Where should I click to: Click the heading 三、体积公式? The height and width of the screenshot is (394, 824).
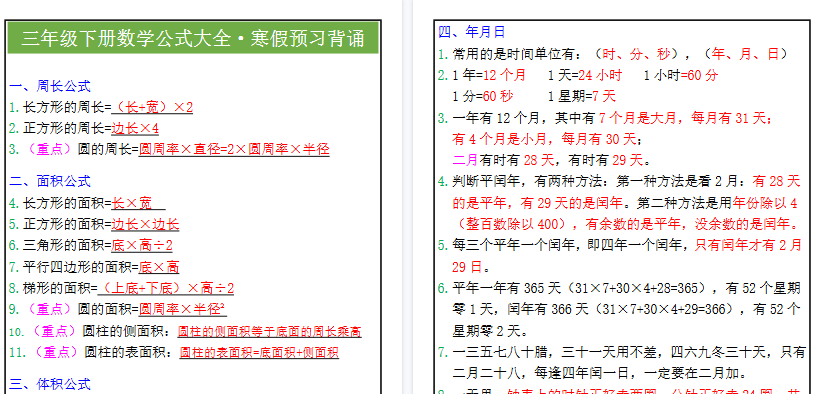[50, 384]
